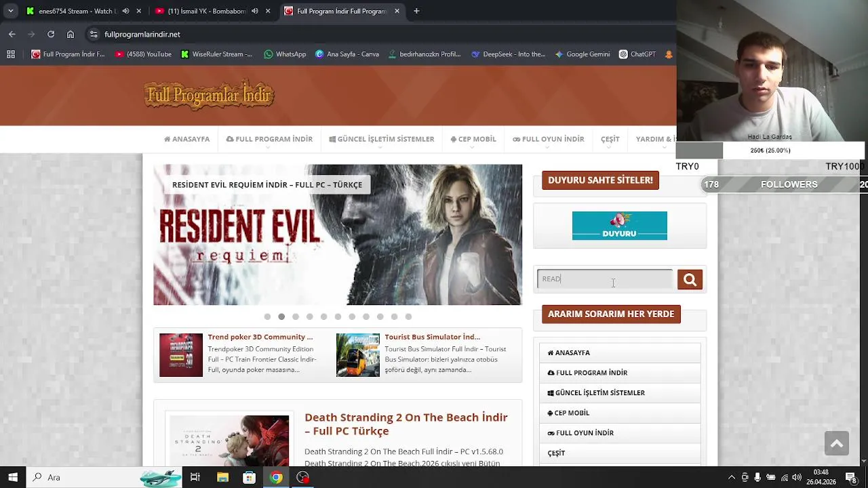Click the address bar URL
The height and width of the screenshot is (488, 868).
[x=142, y=34]
